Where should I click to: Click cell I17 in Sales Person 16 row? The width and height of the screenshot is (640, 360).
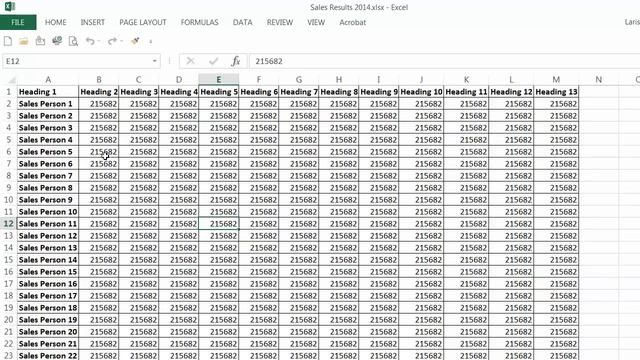pos(379,284)
